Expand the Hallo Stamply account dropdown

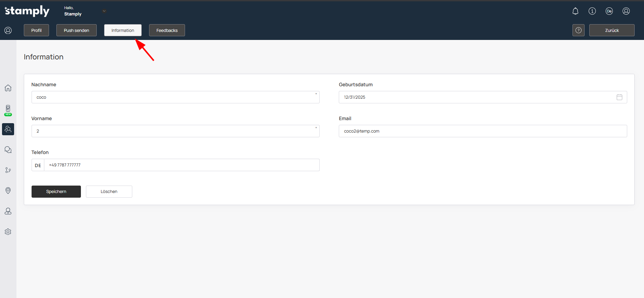104,11
